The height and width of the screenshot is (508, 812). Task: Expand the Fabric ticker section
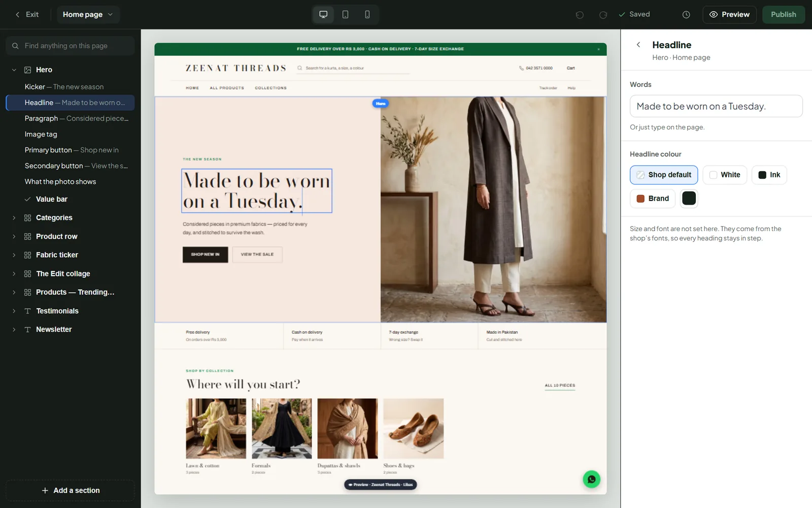click(14, 255)
